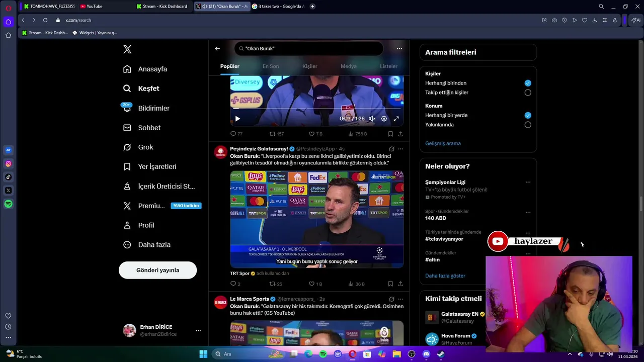
Task: Click Gönderi yayınla button
Action: [x=157, y=270]
